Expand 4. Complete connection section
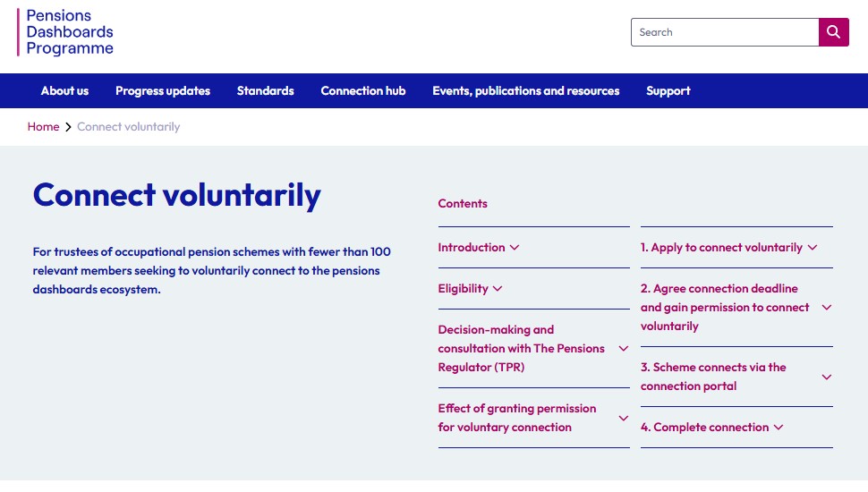The width and height of the screenshot is (868, 492). [x=711, y=428]
